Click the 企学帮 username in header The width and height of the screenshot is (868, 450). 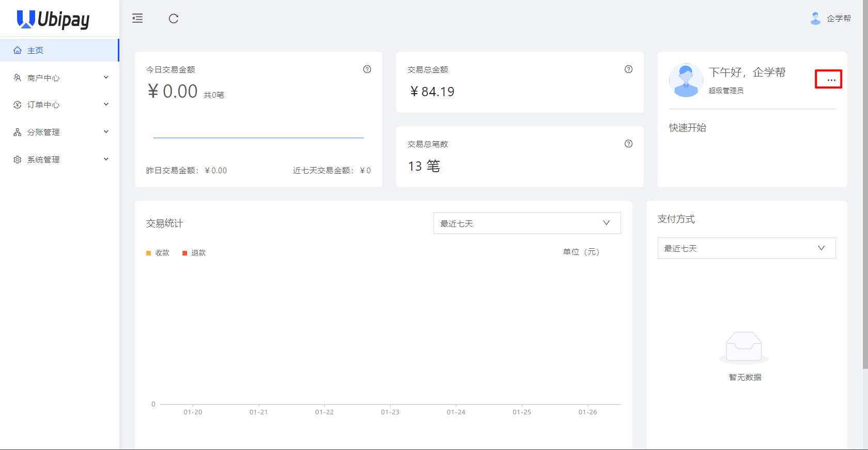[x=839, y=19]
